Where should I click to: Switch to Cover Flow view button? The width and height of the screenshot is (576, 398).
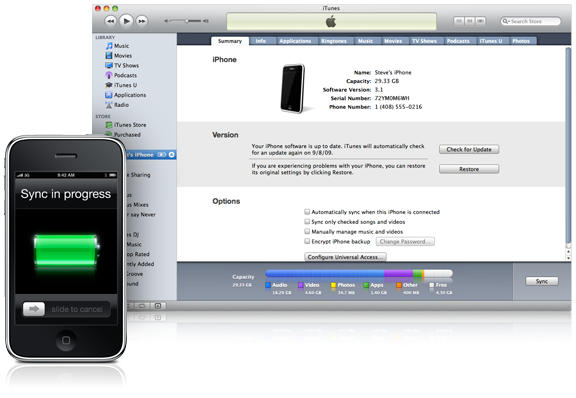coord(480,21)
